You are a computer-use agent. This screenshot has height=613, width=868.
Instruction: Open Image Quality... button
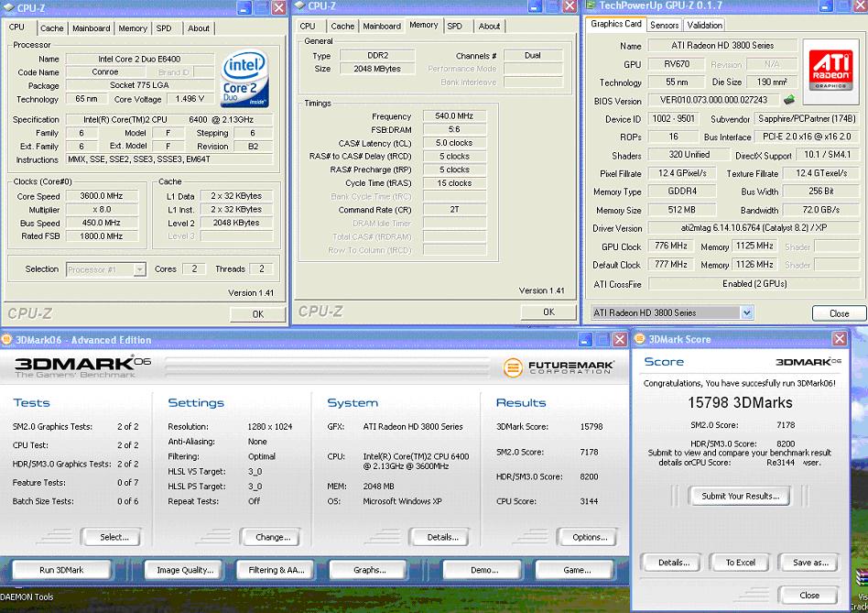click(184, 570)
